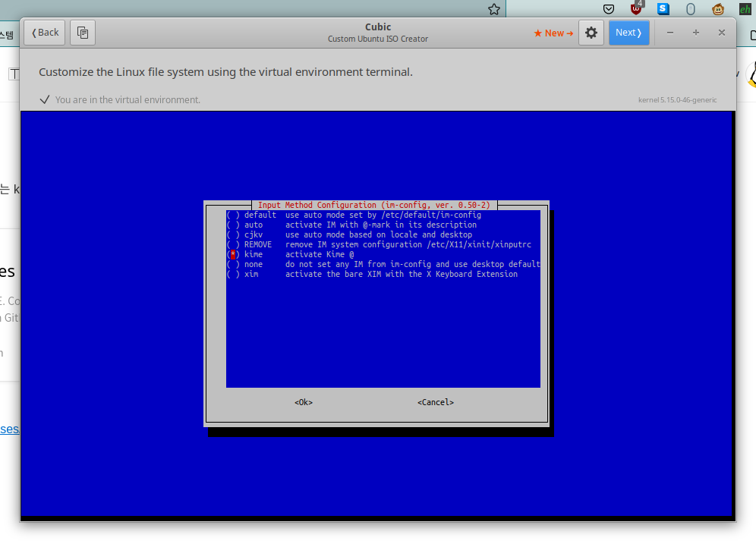Screen dimensions: 756x544
Task: Click the <Cancel> button in dialog
Action: (x=436, y=402)
